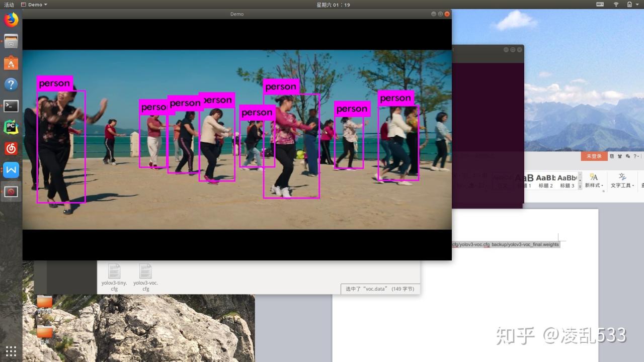Open the keyboard input source indicator

(600, 5)
